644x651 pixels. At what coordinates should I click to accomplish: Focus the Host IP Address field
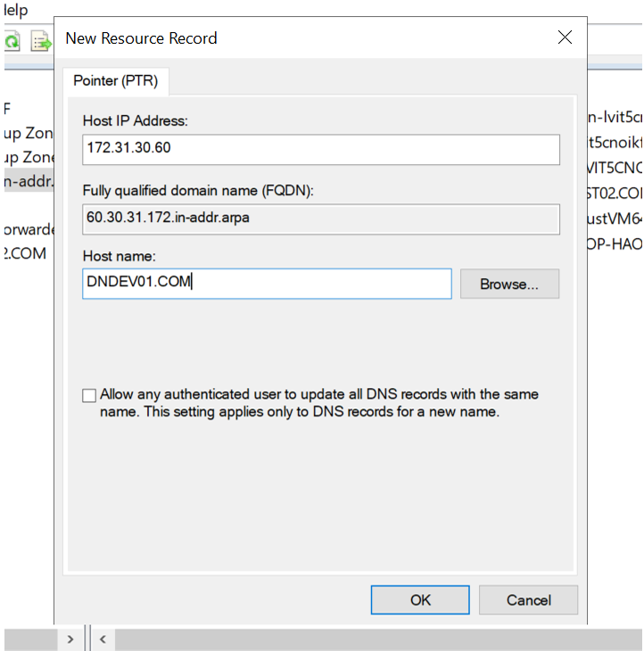tap(321, 150)
